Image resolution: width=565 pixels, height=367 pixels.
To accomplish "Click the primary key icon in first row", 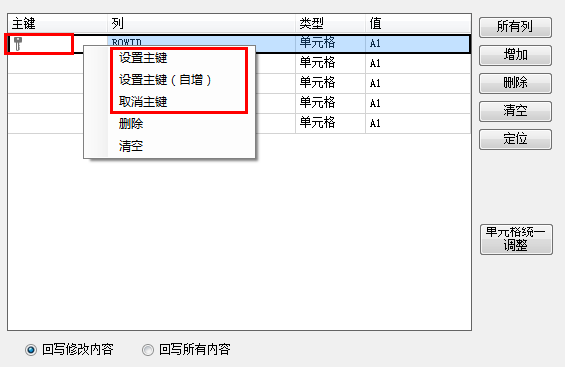I will tap(18, 44).
